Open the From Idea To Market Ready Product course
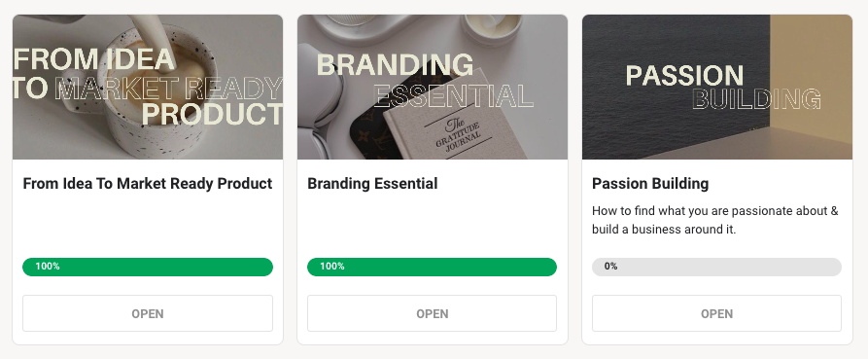 (147, 313)
